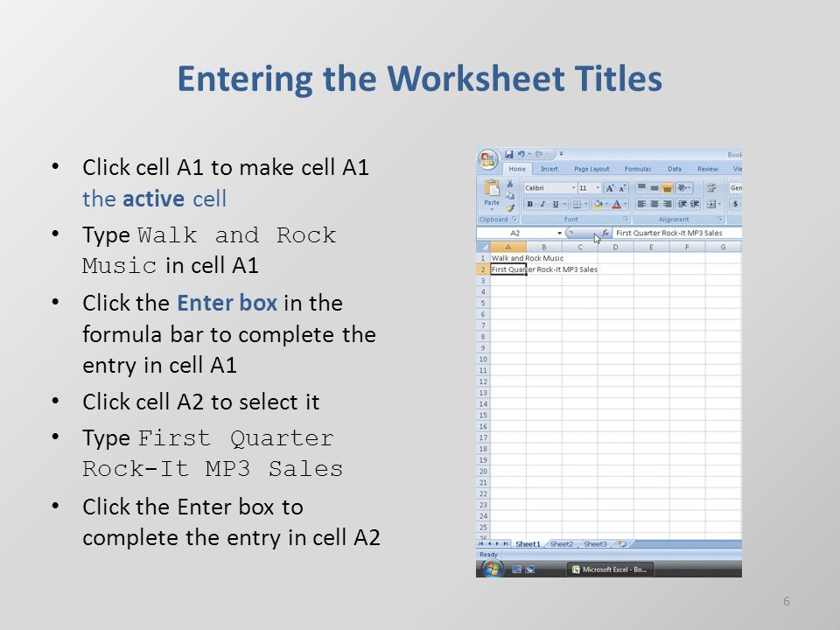Select Center text alignment
This screenshot has width=840, height=630.
pos(654,204)
